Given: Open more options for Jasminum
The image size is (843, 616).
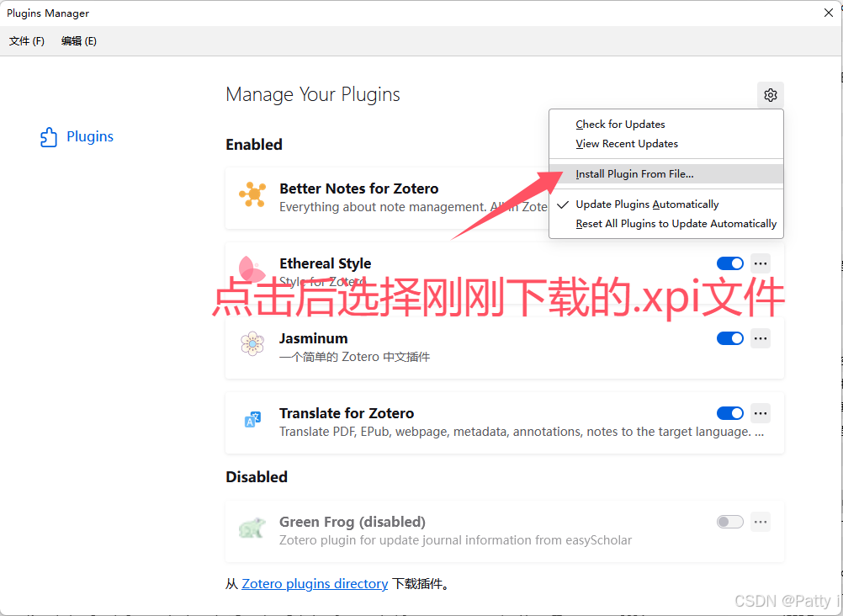Looking at the screenshot, I should pyautogui.click(x=761, y=338).
